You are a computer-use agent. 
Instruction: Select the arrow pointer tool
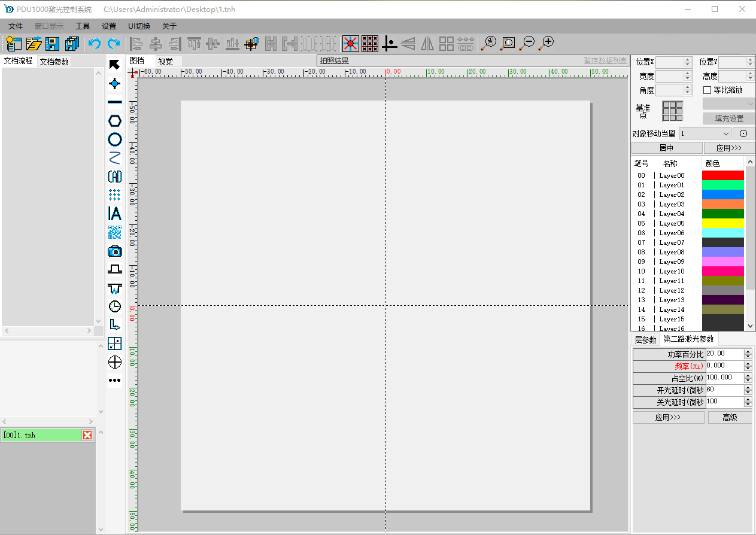click(114, 65)
